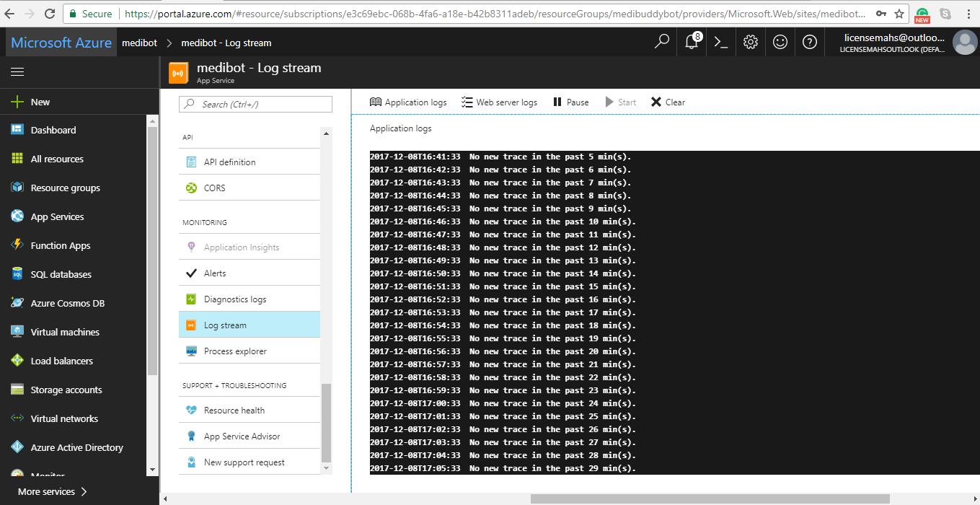The width and height of the screenshot is (980, 505).
Task: Select the Log stream menu item
Action: point(250,325)
